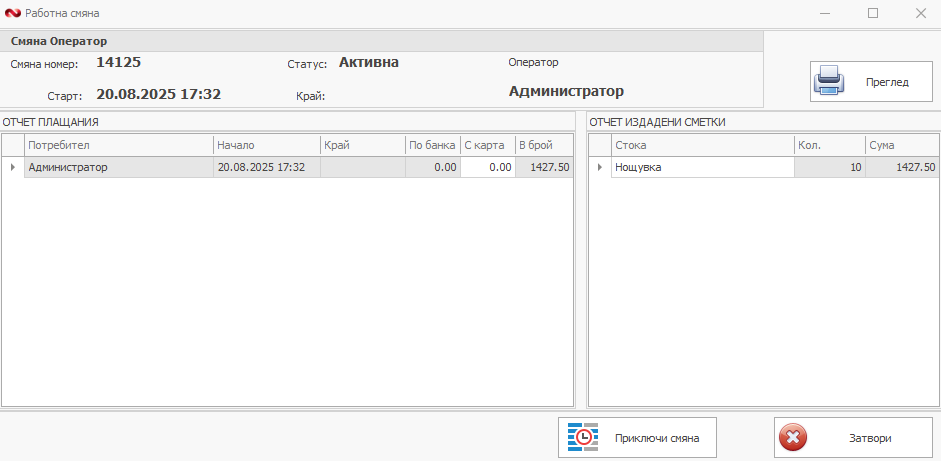Sort by the Начало column header
This screenshot has width=941, height=461.
[266, 145]
